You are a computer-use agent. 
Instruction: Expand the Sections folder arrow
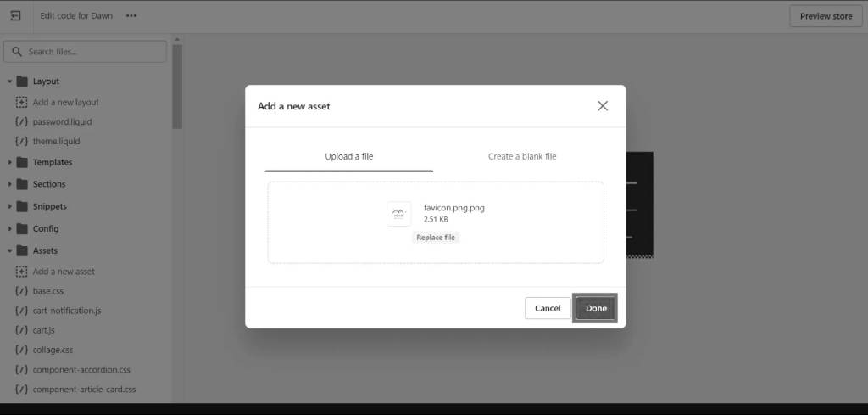tap(10, 184)
